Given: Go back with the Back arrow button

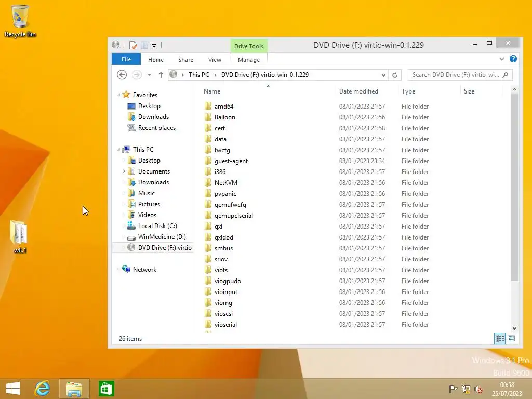Looking at the screenshot, I should 122,75.
